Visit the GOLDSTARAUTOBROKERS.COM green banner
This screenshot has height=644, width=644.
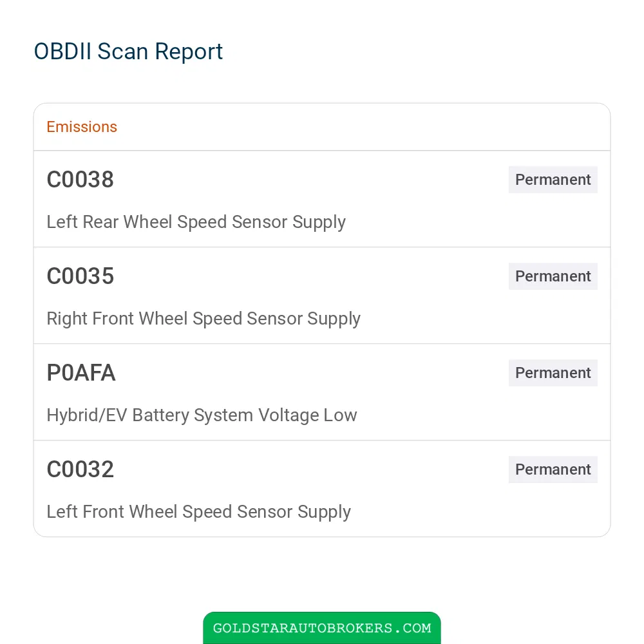pos(322,628)
